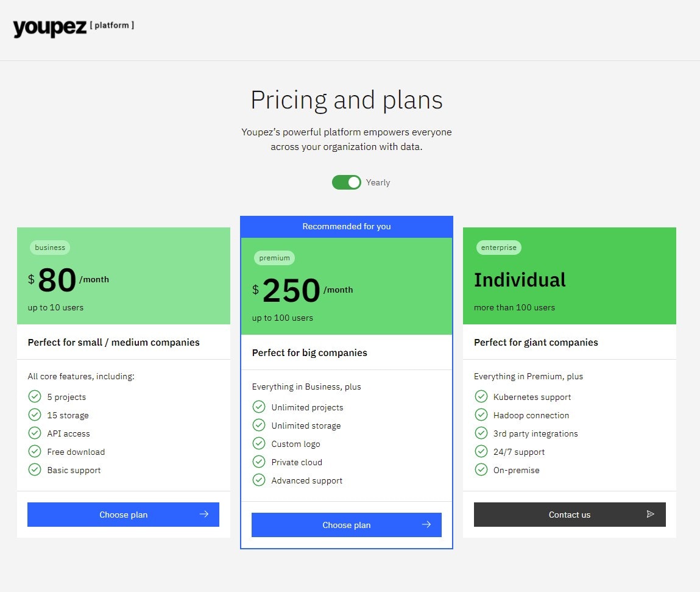Click the checkmark icon beside 5 projects
This screenshot has height=592, width=700.
tap(35, 396)
